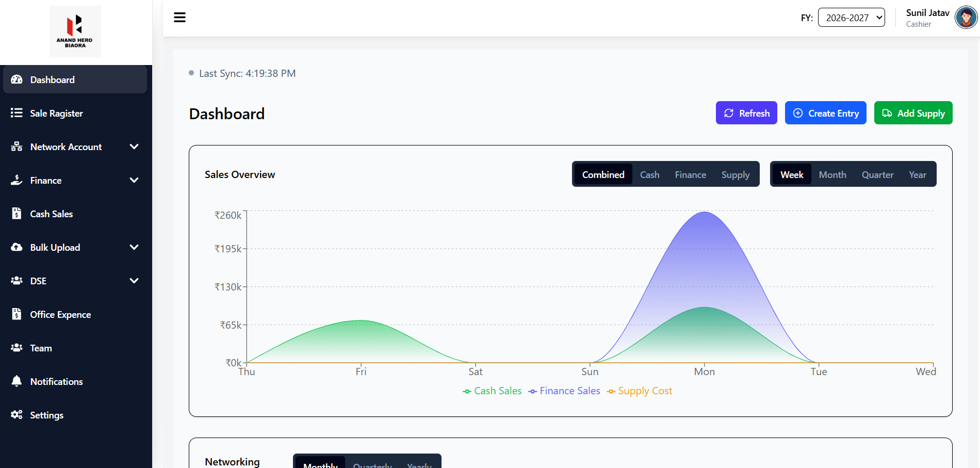The height and width of the screenshot is (468, 980).
Task: Expand the Network Account chevron
Action: tap(134, 147)
